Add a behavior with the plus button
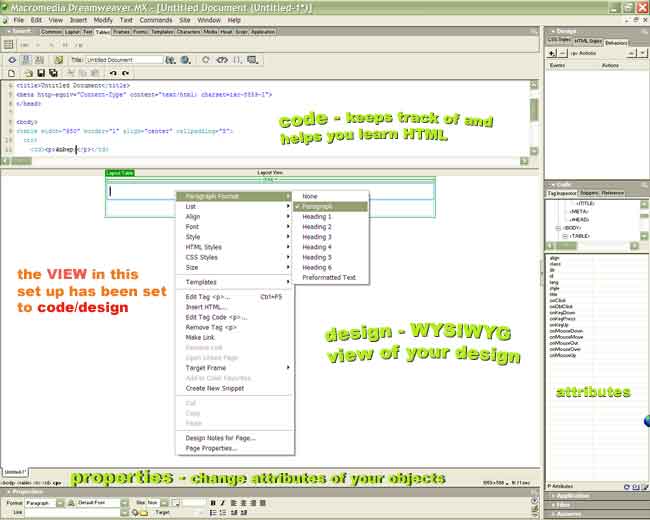650x520 pixels. [552, 51]
